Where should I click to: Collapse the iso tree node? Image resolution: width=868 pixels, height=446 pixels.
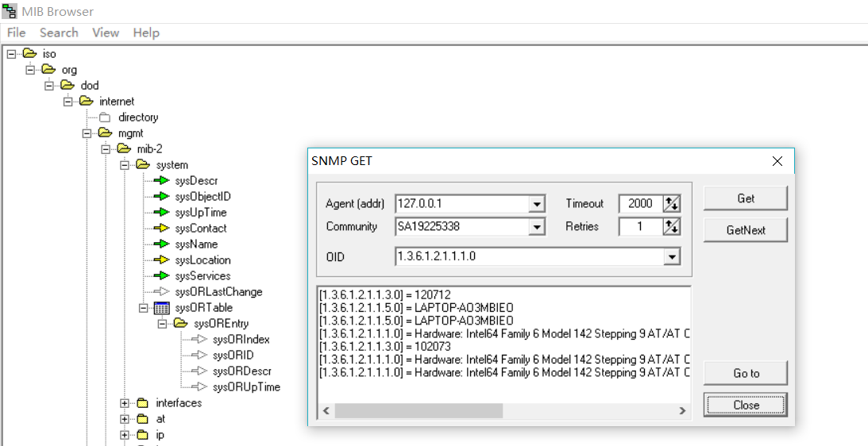coord(12,54)
